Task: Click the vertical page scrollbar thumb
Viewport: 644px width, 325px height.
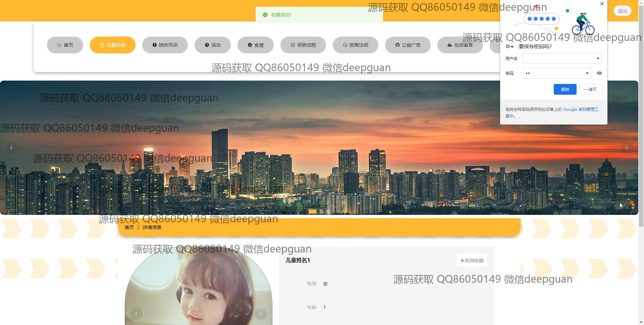Action: (641, 116)
